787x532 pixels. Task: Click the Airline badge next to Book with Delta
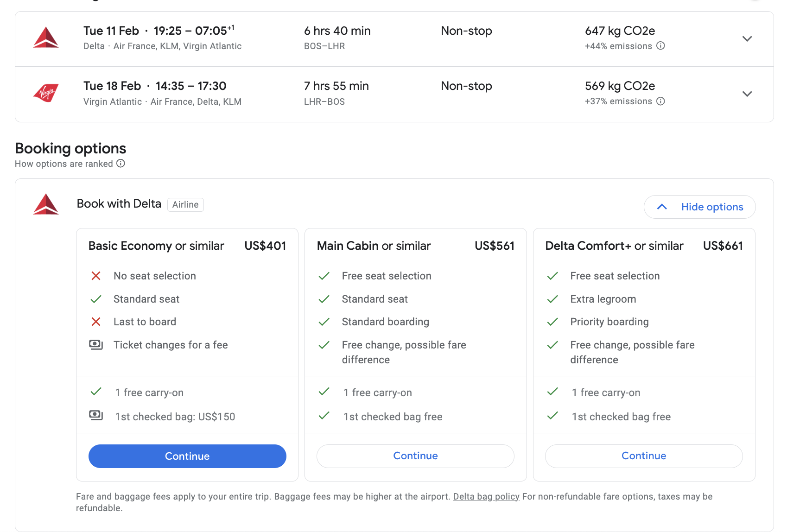point(185,204)
